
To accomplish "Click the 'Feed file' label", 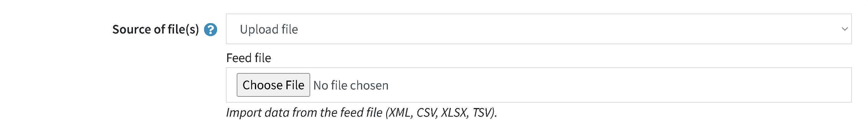I will click(249, 58).
